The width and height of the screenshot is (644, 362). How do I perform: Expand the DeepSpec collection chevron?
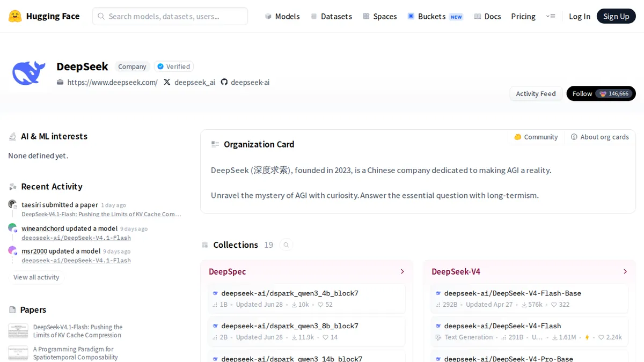(x=402, y=272)
